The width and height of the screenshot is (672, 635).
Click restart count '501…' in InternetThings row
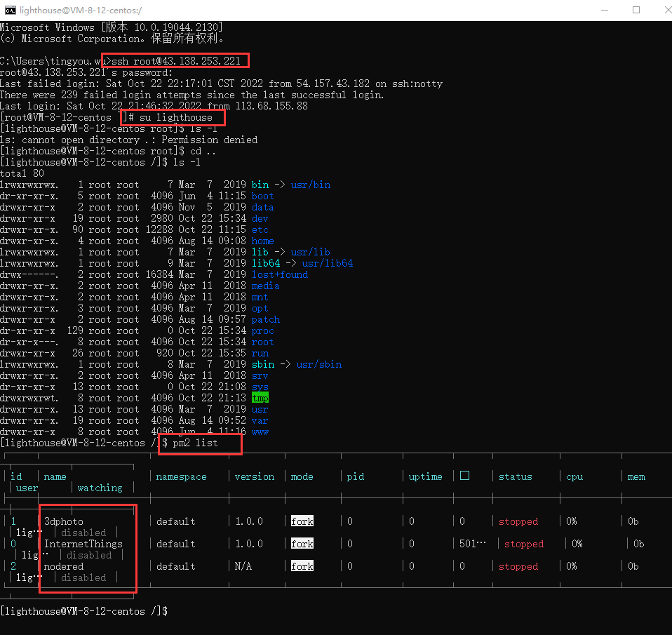(x=473, y=544)
